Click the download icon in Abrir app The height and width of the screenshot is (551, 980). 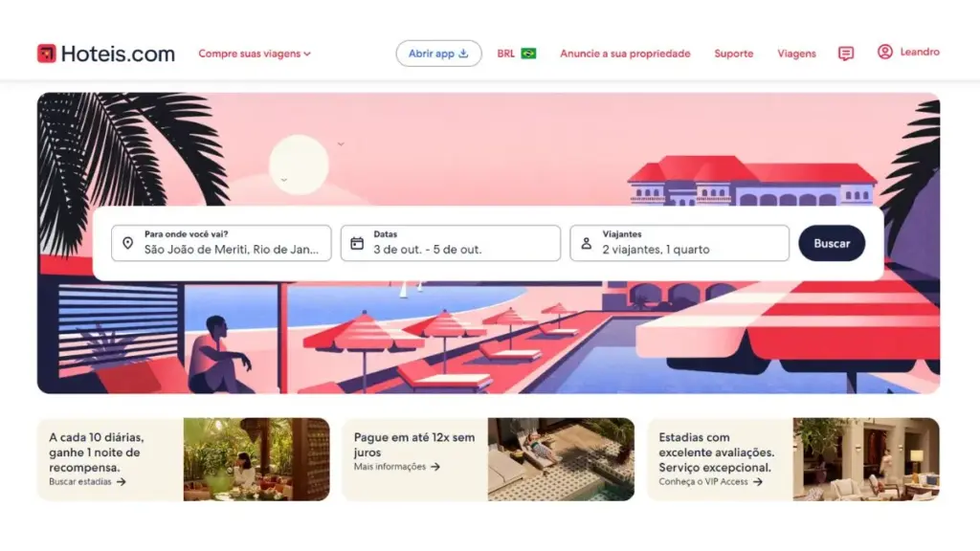click(x=463, y=54)
